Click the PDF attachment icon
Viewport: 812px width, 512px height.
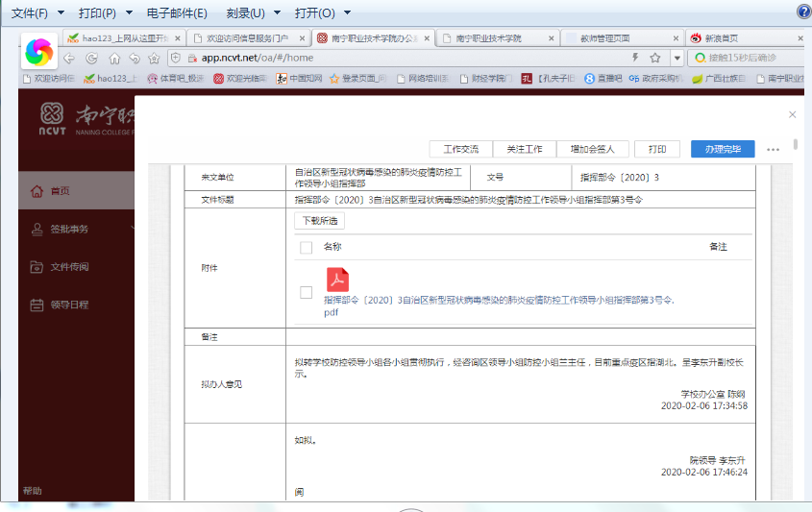point(337,280)
